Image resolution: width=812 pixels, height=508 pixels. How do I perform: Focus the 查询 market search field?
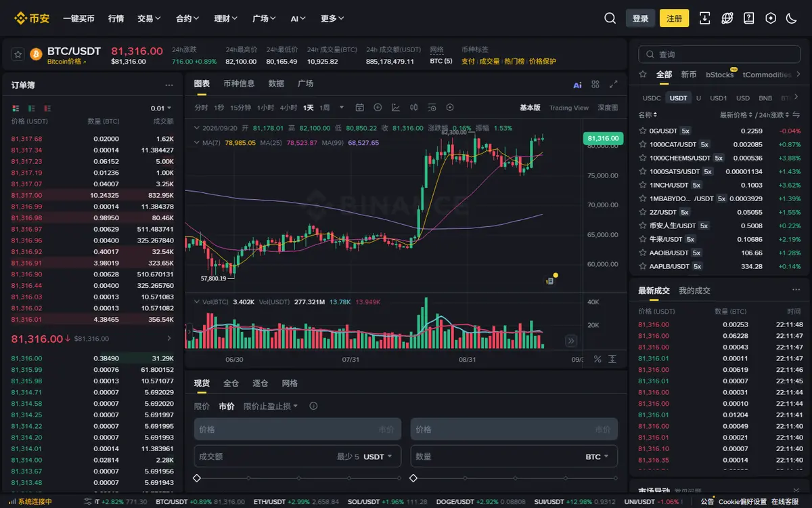(x=719, y=54)
